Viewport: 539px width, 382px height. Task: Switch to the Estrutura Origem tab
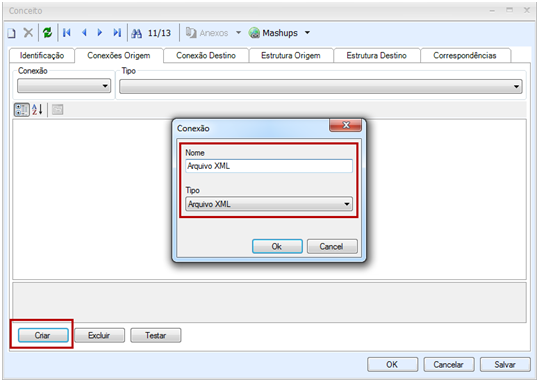291,56
